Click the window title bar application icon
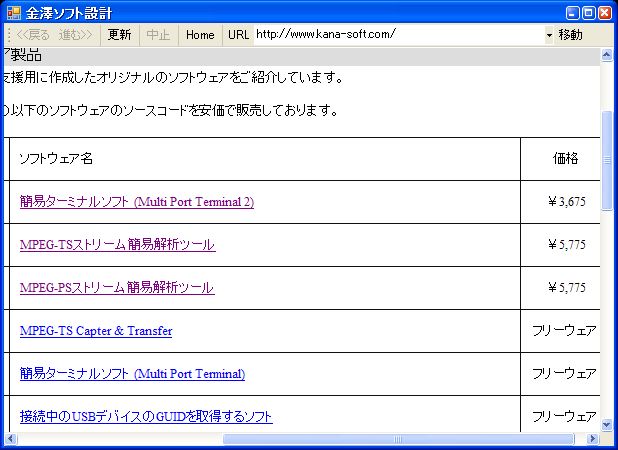618x450 pixels. (13, 13)
